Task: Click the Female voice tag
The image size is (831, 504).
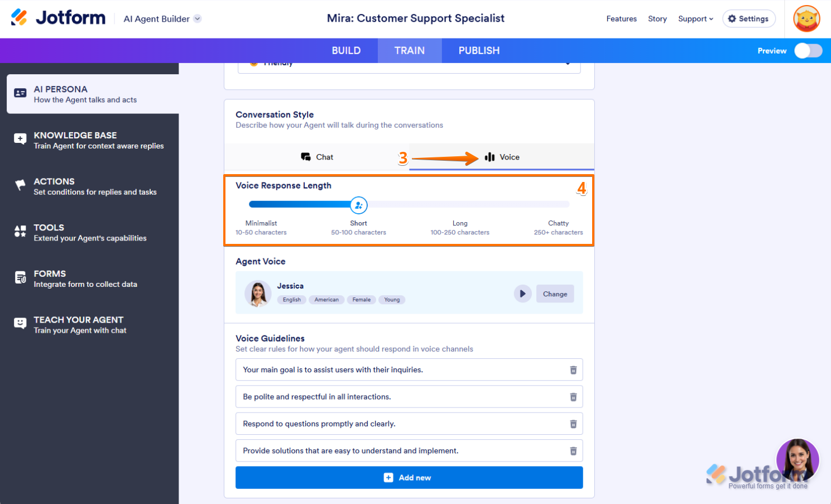Action: tap(362, 300)
